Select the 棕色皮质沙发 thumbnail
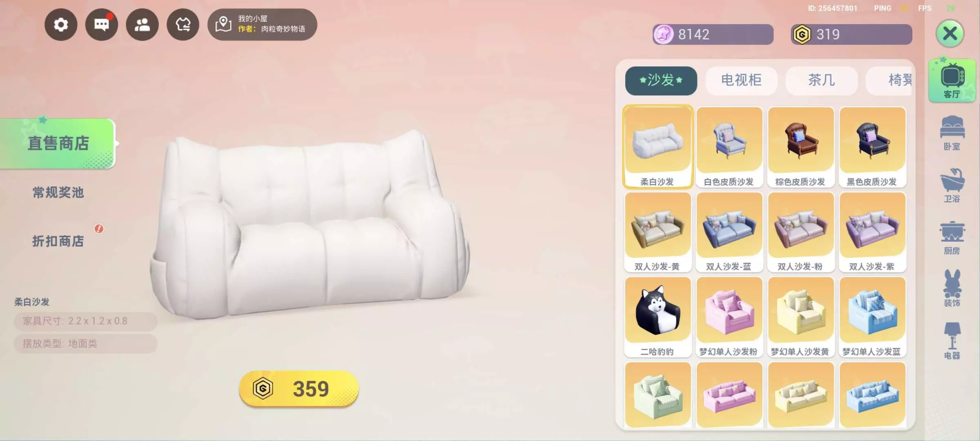Image resolution: width=980 pixels, height=441 pixels. pyautogui.click(x=801, y=147)
